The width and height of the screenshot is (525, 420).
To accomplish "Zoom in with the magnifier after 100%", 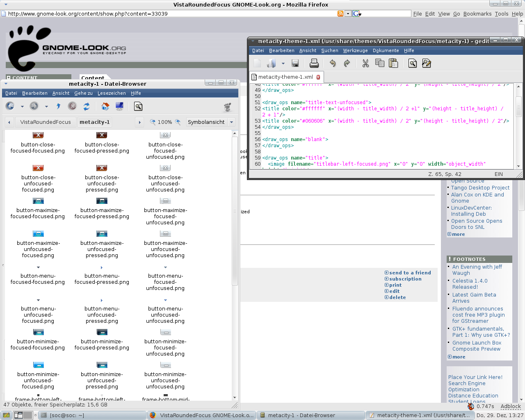I will pyautogui.click(x=178, y=122).
